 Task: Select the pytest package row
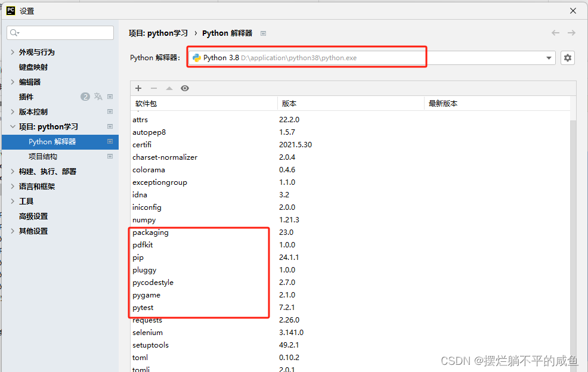pyautogui.click(x=350, y=308)
